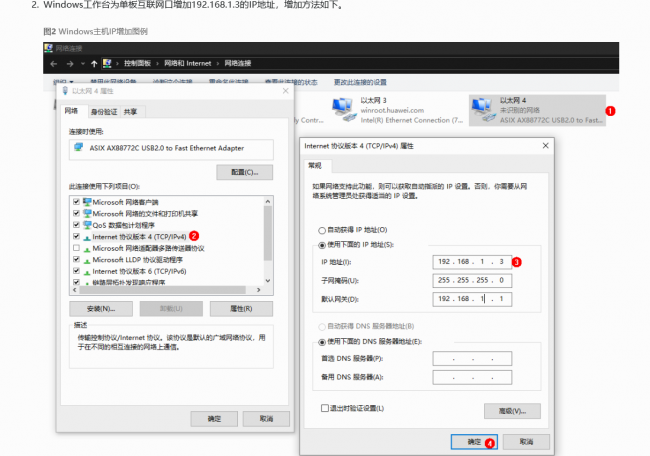650x456 pixels.
Task: Select Internet 协议版本 4 (TCP/IPv4) item
Action: click(x=139, y=237)
